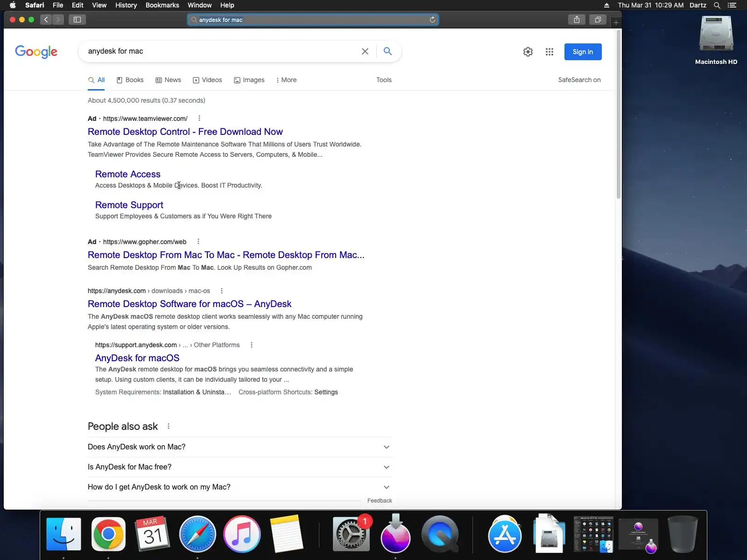The image size is (747, 560).
Task: Open Spotlight search in the menu bar
Action: click(717, 5)
